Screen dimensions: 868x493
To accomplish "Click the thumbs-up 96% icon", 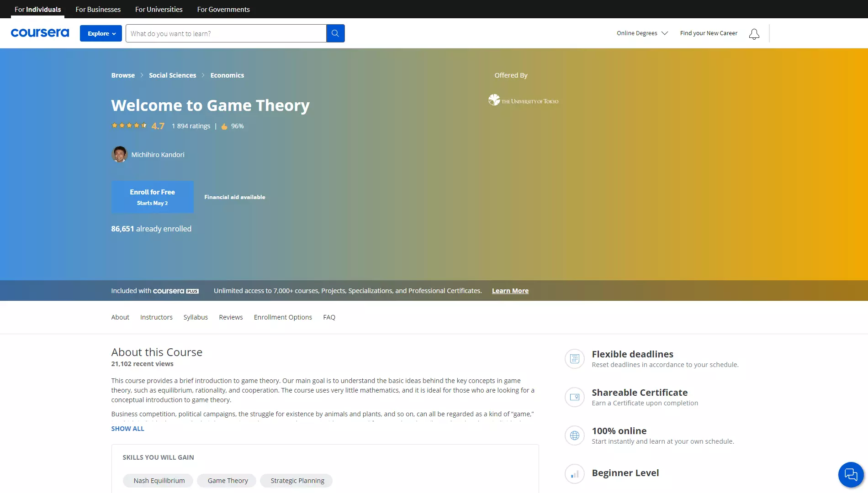I will coord(224,126).
